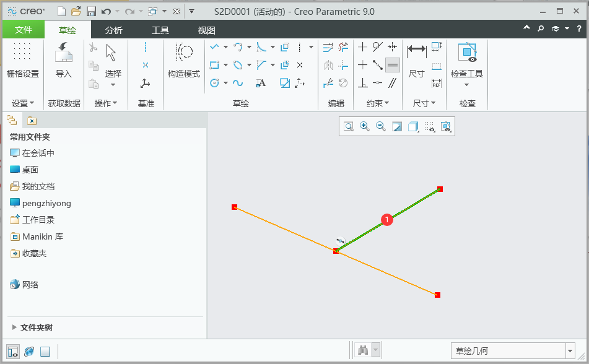Select the Fillet sketch tool

click(x=261, y=47)
